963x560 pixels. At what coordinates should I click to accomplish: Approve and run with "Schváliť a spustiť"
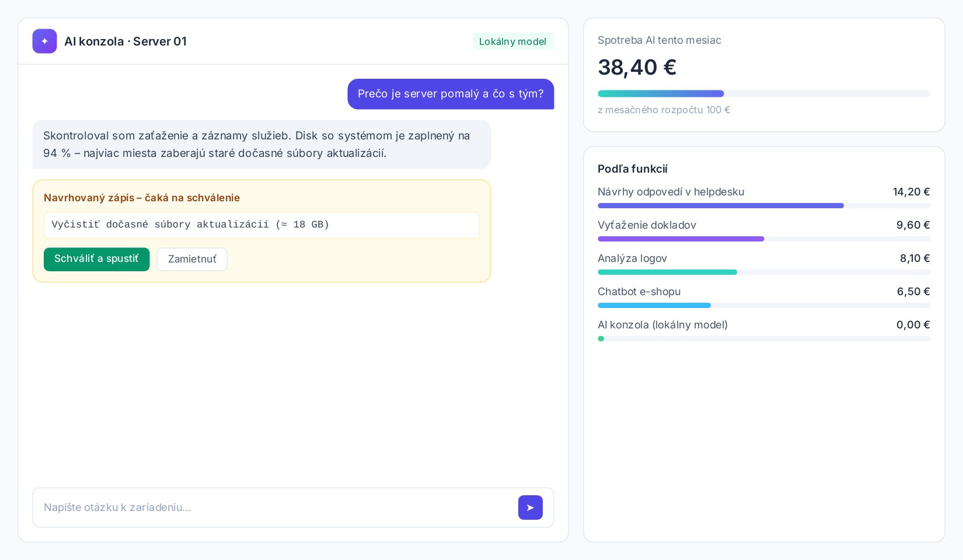pyautogui.click(x=96, y=259)
